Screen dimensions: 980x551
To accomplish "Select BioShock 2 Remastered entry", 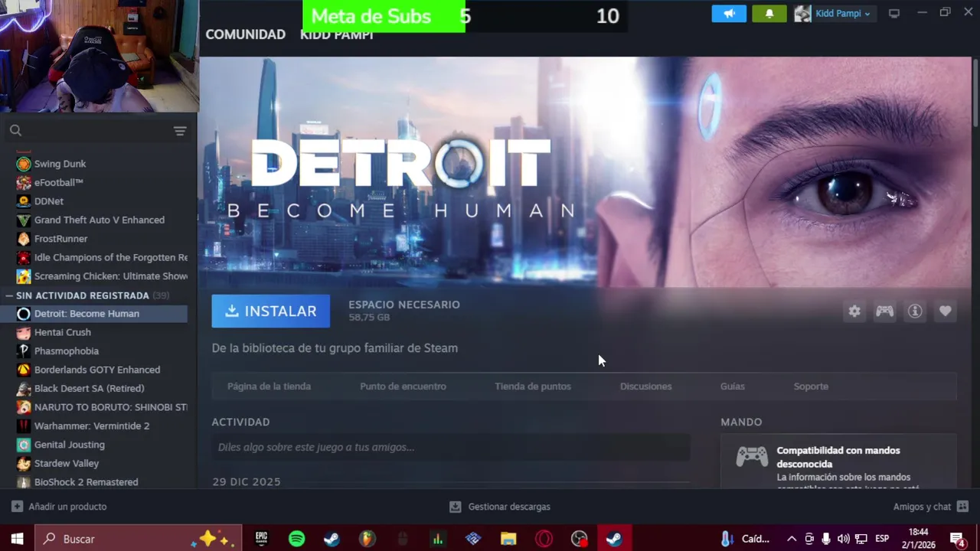I will tap(87, 482).
